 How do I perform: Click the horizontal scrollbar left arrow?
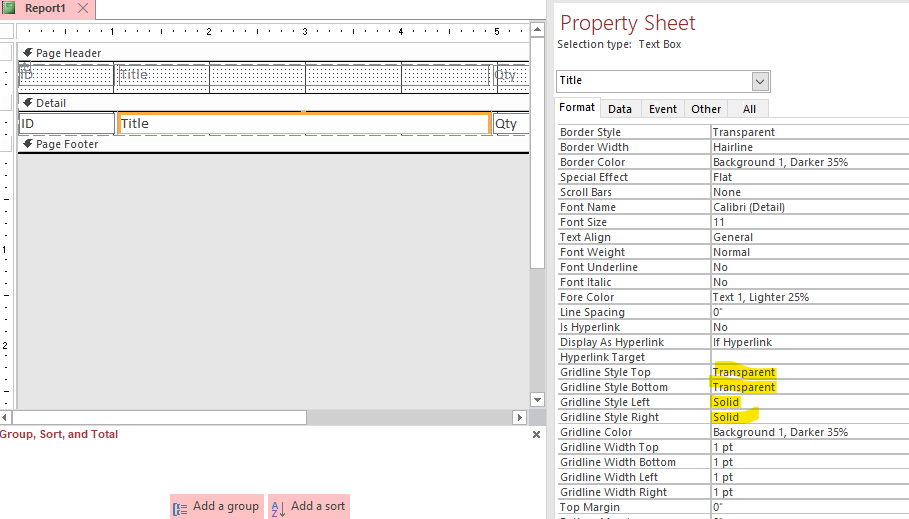(5, 417)
